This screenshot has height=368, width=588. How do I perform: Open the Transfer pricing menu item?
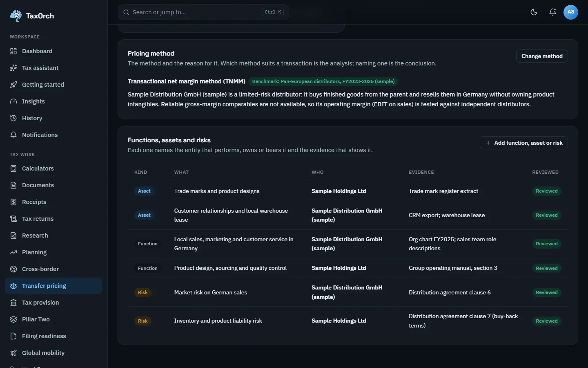tap(53, 286)
